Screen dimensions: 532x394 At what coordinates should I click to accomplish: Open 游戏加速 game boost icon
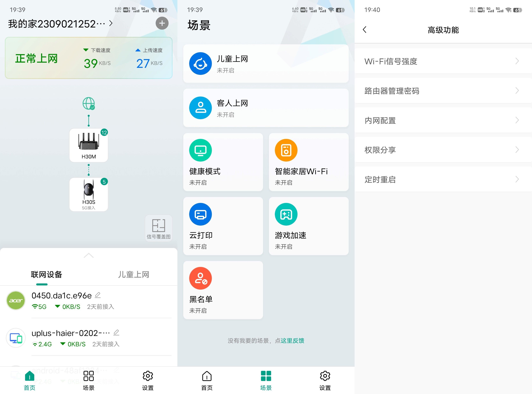coord(286,214)
